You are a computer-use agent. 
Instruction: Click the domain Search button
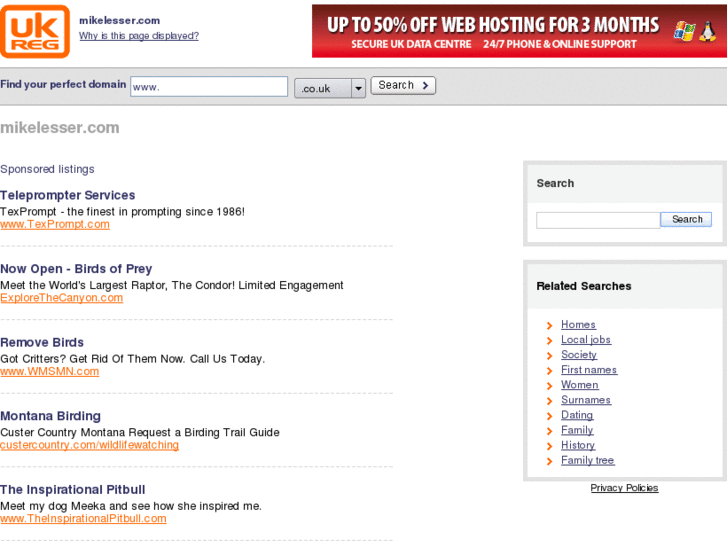(x=403, y=85)
